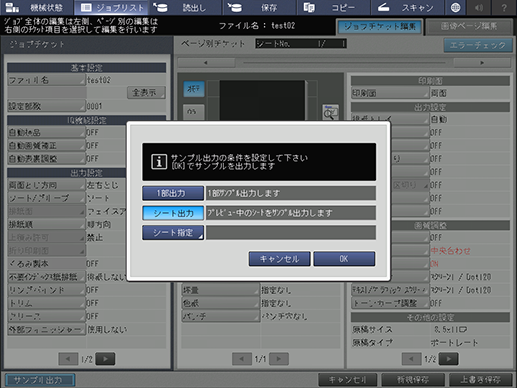The image size is (517, 388).
Task: Click the globe network icon
Action: tap(455, 7)
